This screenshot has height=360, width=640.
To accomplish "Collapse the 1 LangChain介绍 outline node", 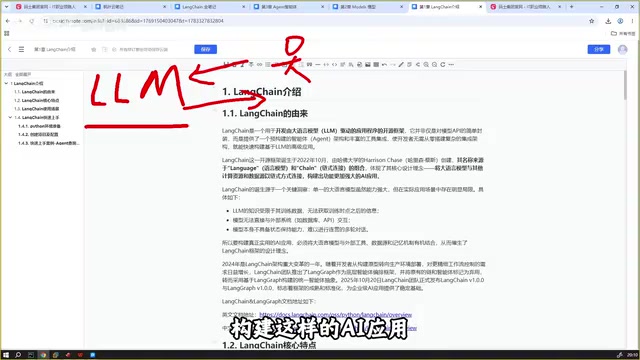I will coord(6,83).
